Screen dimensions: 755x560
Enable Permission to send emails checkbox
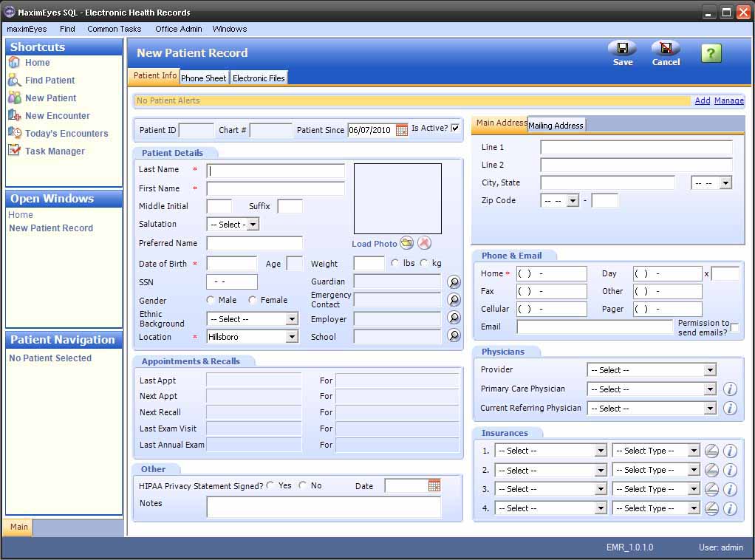coord(734,328)
